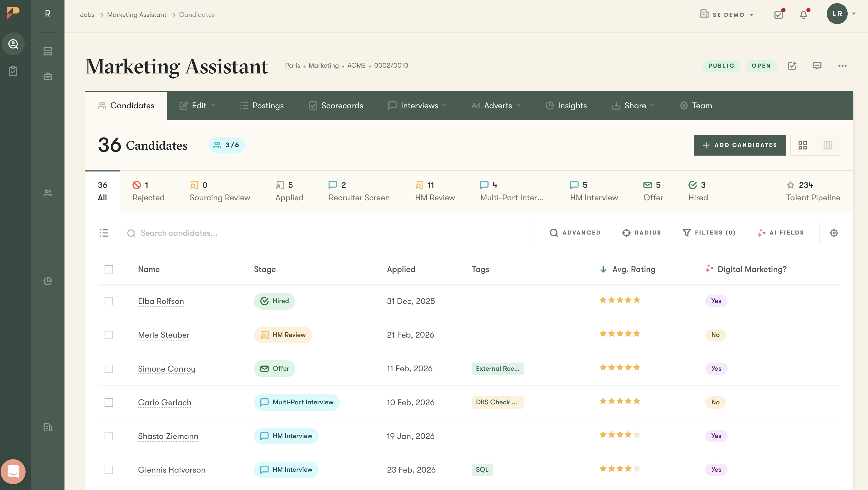The image size is (868, 490).
Task: Open Carlo Gerlach's Multi-Part Interview stage selector
Action: (x=297, y=402)
